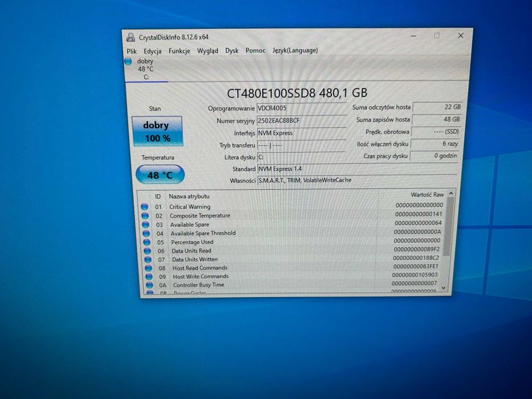Click raw value 00000000000141

tap(419, 214)
